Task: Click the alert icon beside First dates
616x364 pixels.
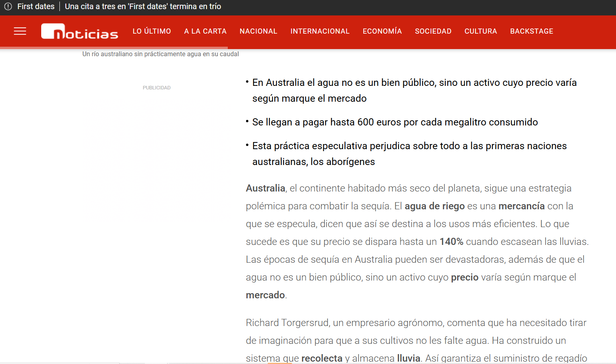Action: pos(8,6)
